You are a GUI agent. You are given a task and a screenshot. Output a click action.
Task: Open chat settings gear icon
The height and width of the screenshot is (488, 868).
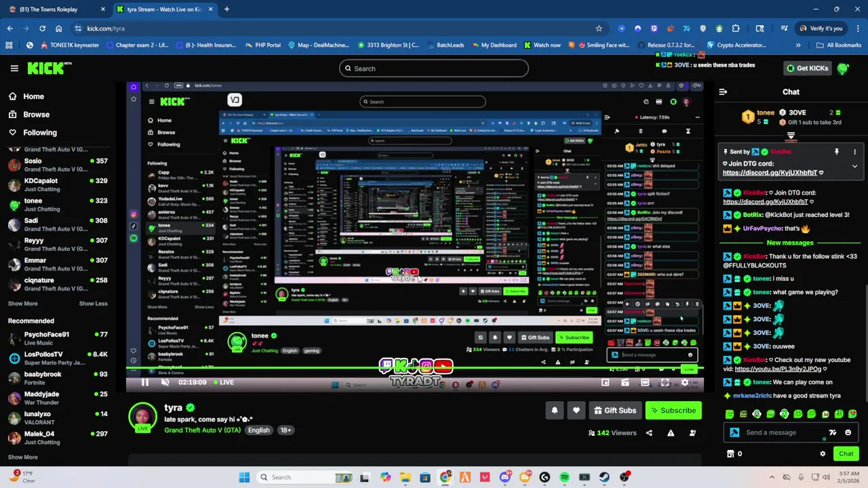coord(823,453)
